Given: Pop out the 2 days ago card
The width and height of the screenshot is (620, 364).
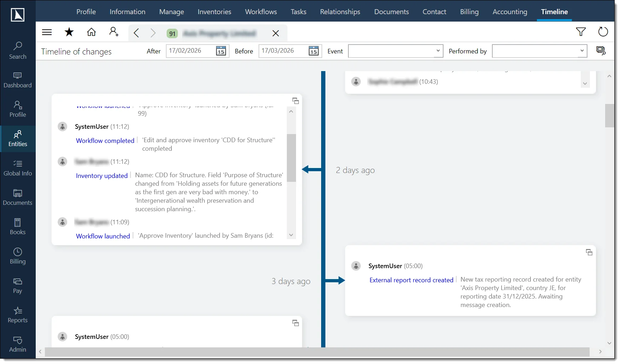Looking at the screenshot, I should pos(296,101).
